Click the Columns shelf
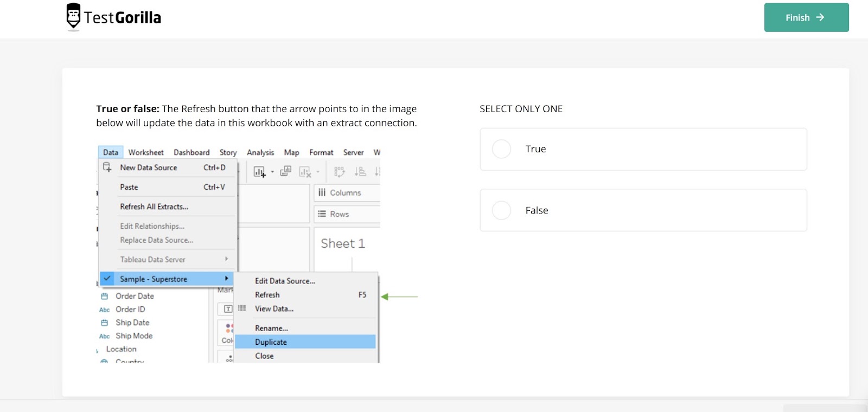Screen dimensions: 868x412 346,193
